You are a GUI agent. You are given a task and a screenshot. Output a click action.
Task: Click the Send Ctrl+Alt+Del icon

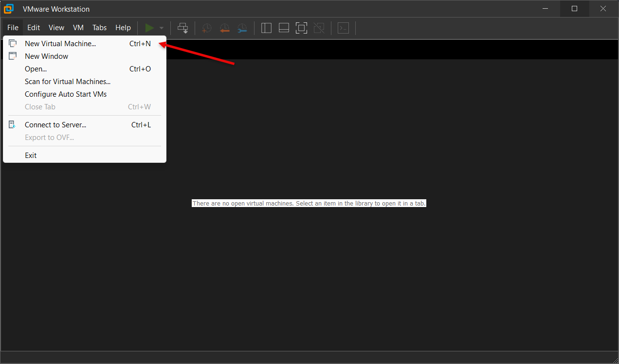(x=183, y=28)
